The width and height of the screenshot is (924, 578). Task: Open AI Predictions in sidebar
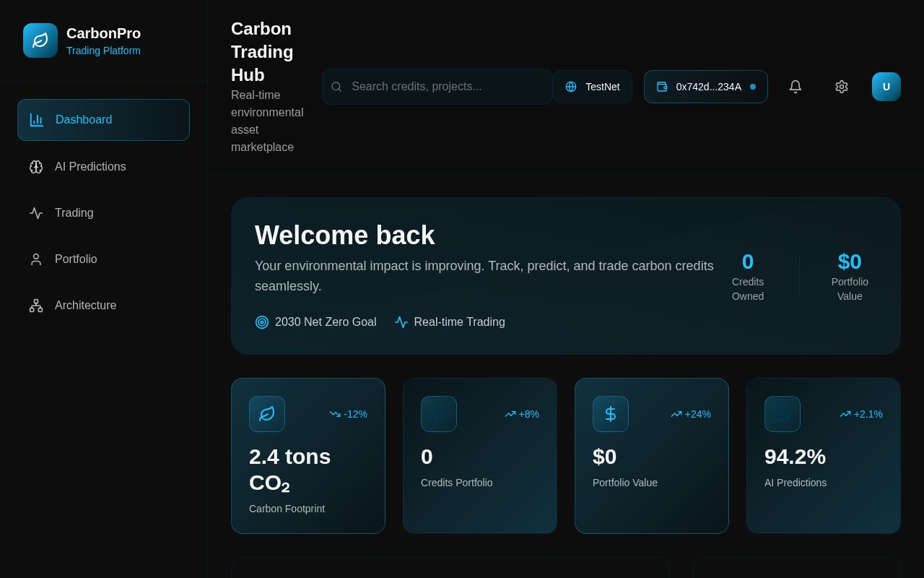point(103,167)
